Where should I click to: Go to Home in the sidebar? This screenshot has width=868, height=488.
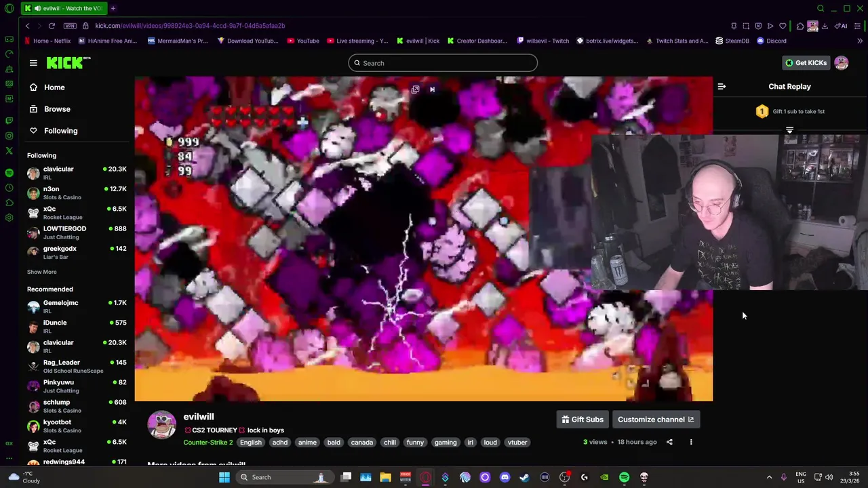point(54,87)
